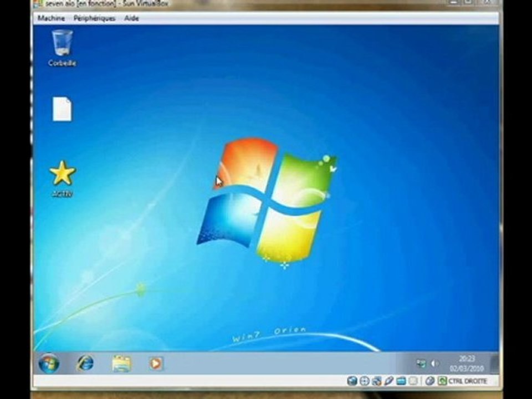Viewport: 532px width, 399px height.
Task: Select the star shortcut icon on desktop
Action: 62,179
